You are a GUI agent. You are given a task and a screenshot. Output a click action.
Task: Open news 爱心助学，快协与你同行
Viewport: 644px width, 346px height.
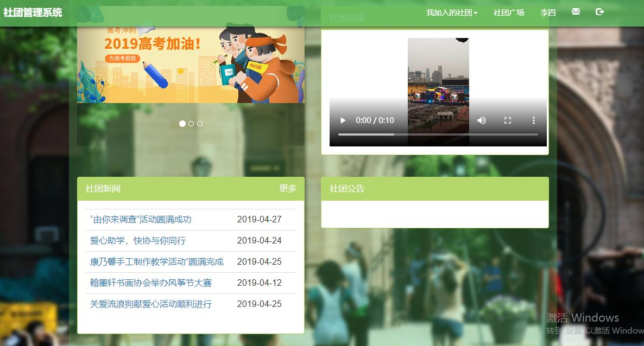pyautogui.click(x=137, y=240)
